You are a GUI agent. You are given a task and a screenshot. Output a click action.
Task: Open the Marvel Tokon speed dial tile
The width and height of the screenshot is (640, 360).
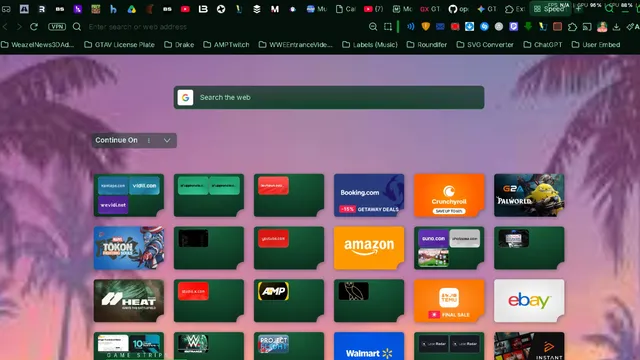point(129,248)
